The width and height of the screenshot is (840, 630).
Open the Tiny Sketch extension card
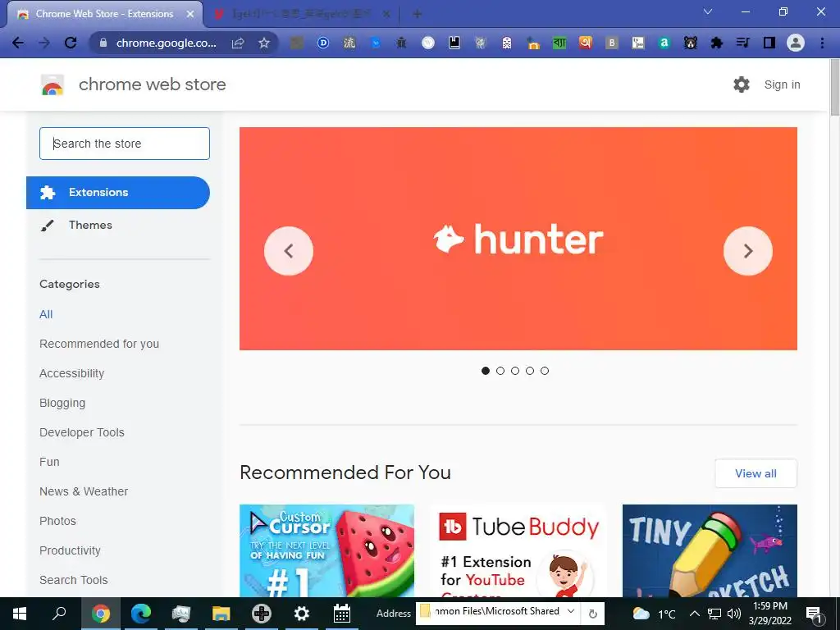pos(710,550)
